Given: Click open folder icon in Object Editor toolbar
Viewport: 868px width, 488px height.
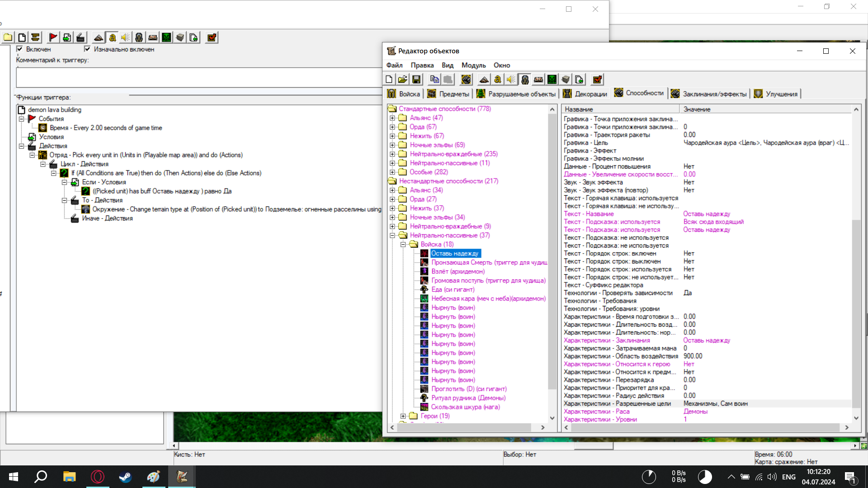Looking at the screenshot, I should [402, 80].
